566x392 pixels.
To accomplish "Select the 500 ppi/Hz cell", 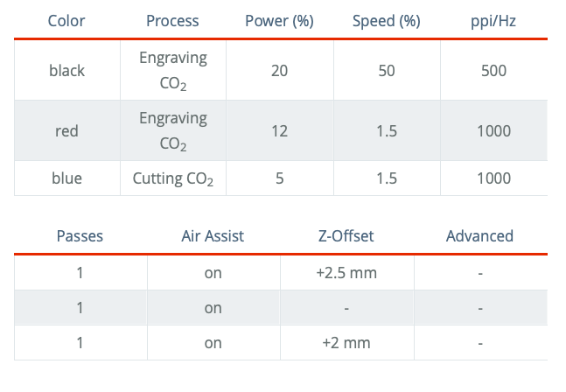I will point(493,70).
